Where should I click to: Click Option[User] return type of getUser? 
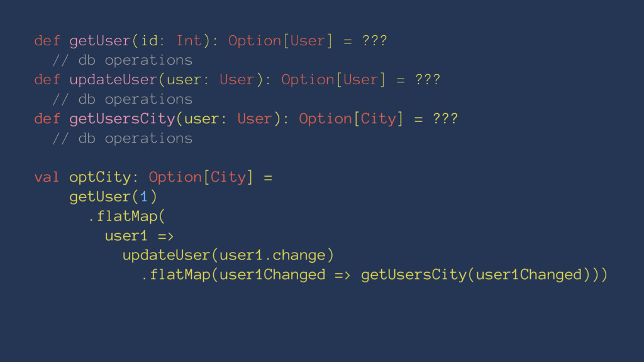coord(280,41)
